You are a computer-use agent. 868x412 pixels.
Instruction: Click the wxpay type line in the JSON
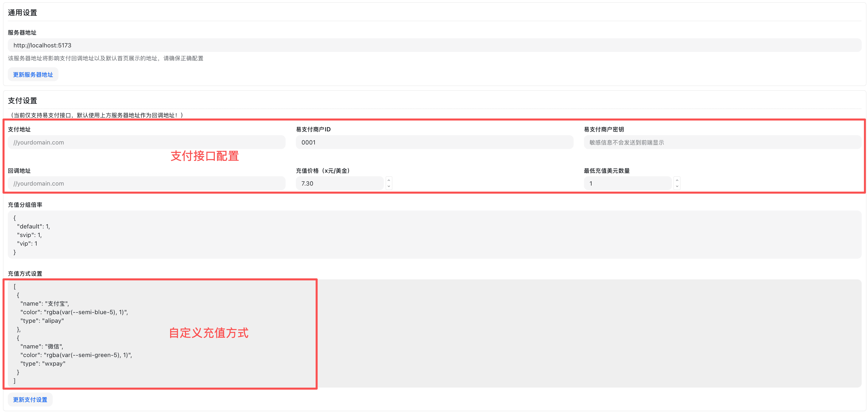[x=43, y=363]
